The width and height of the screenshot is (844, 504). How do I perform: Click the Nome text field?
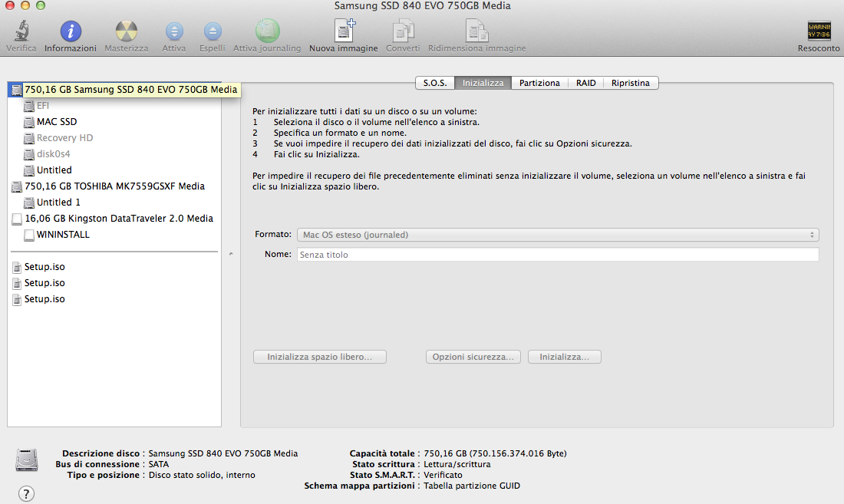558,255
